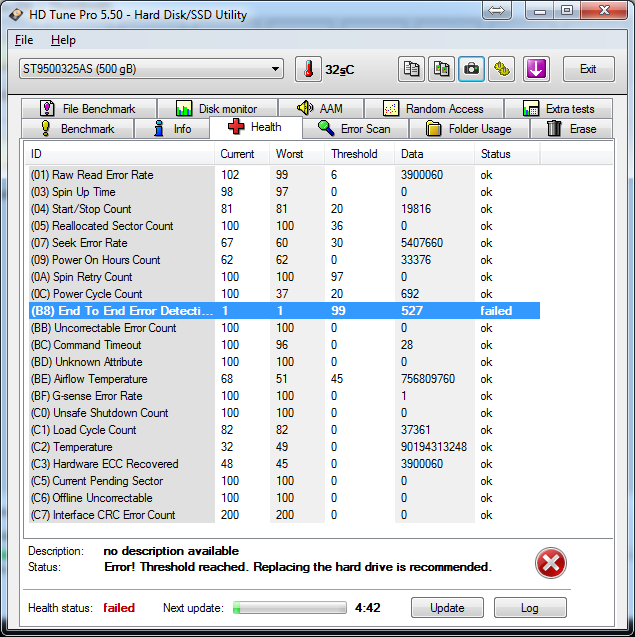
Task: Switch to the Disk monitor tab
Action: 217,108
